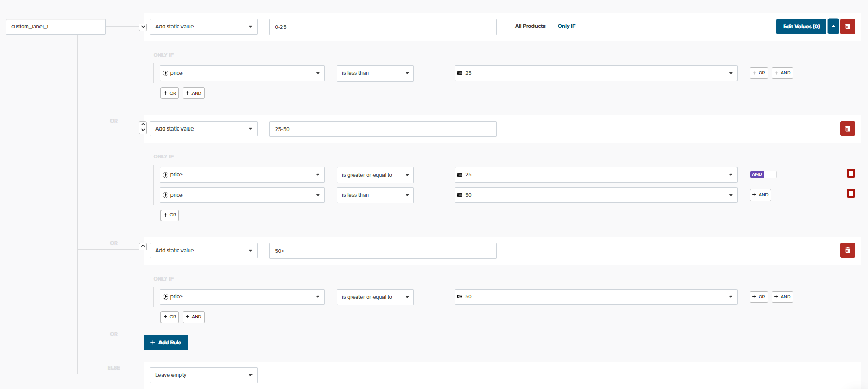
Task: Switch to the All Products tab
Action: click(x=530, y=26)
